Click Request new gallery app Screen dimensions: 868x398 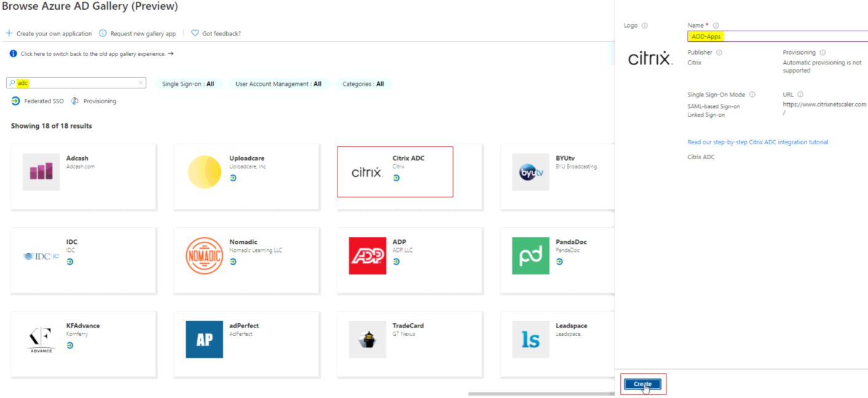tap(143, 33)
